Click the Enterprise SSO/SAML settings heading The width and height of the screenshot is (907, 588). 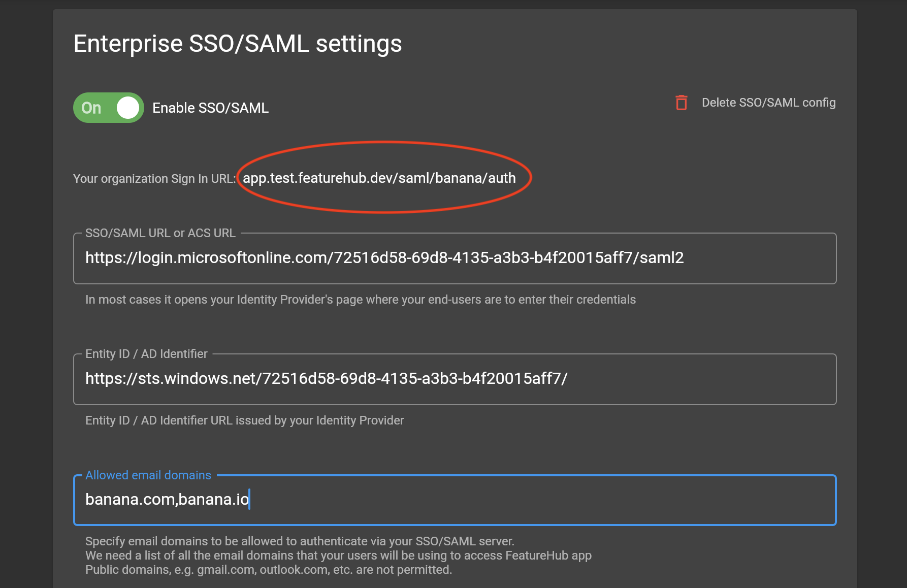(238, 44)
